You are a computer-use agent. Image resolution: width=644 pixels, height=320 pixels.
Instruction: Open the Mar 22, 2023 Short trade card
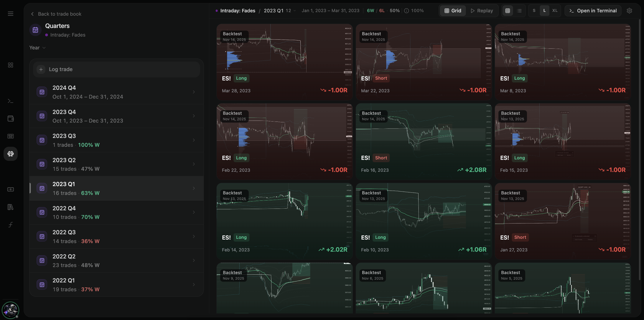tap(424, 62)
